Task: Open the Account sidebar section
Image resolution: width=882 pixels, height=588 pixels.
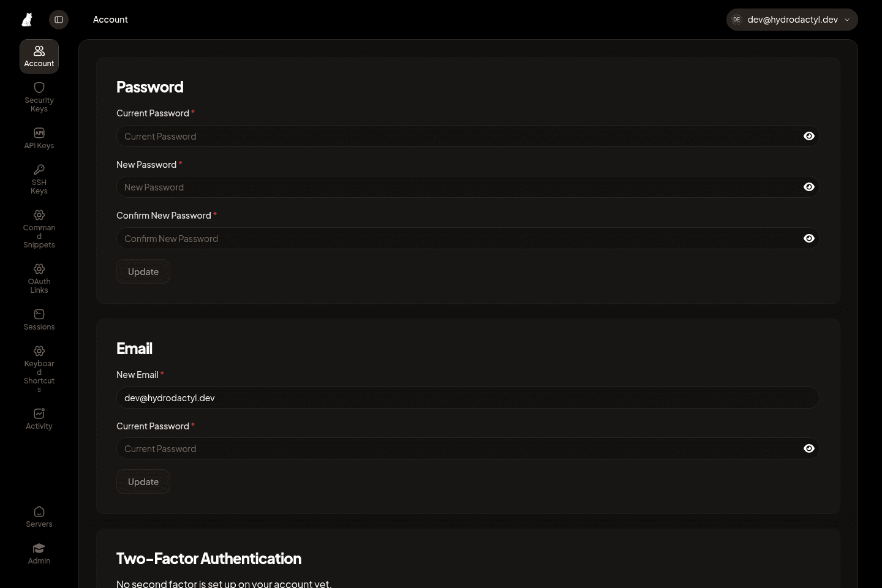Action: tap(39, 56)
